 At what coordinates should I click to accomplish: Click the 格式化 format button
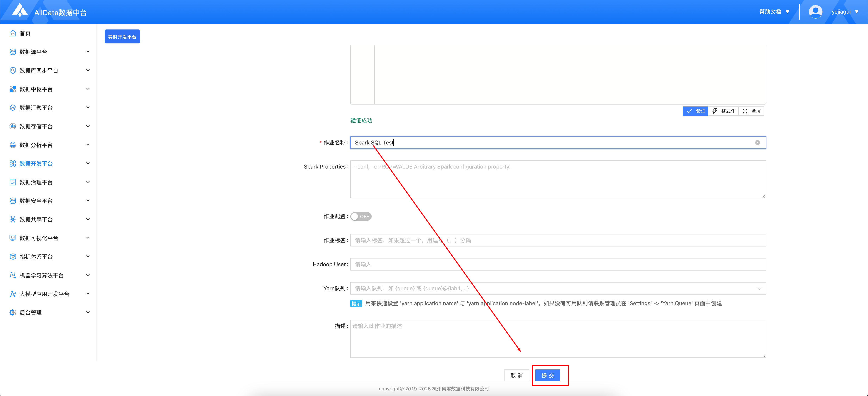click(723, 111)
